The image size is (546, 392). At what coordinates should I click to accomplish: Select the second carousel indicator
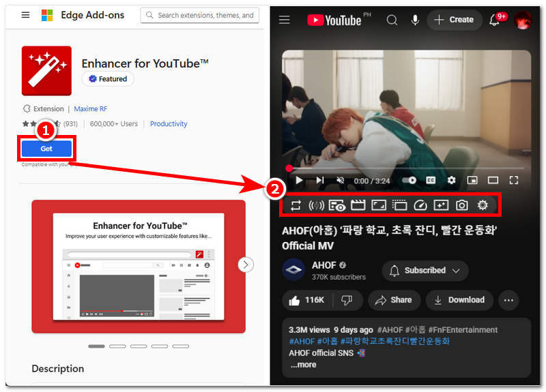click(117, 346)
